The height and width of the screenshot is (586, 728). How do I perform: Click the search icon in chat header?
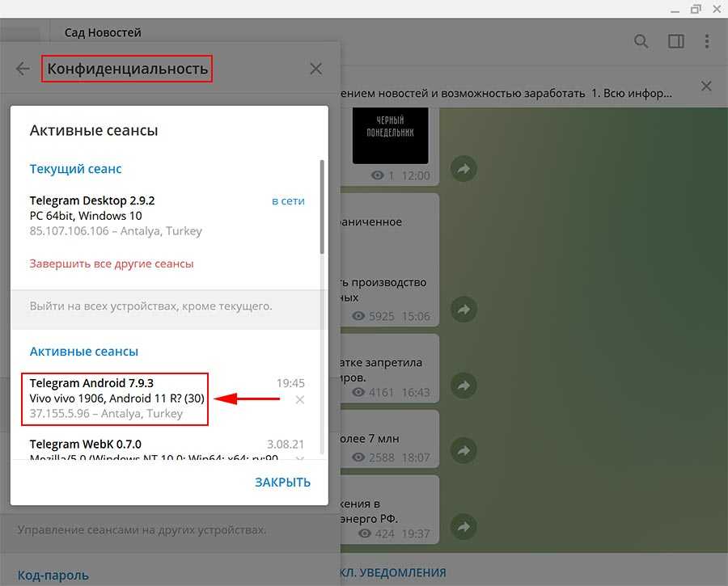641,41
